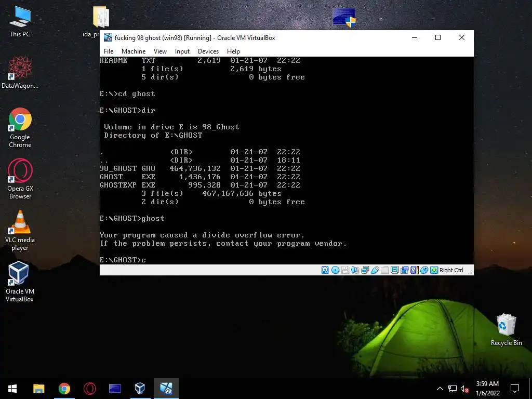Open VirtualBox Manager from the taskbar
Viewport: 532px width, 399px height.
point(140,389)
